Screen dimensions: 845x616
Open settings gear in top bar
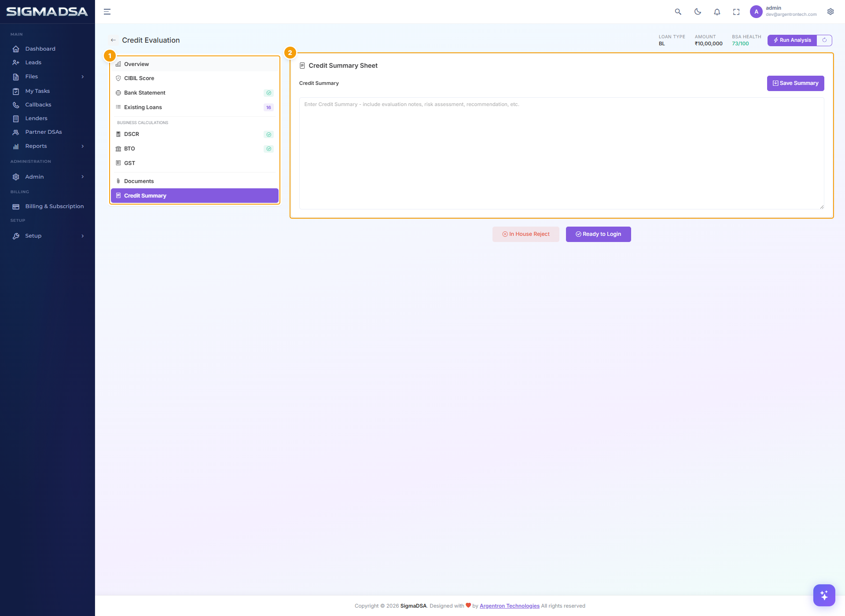click(x=830, y=12)
